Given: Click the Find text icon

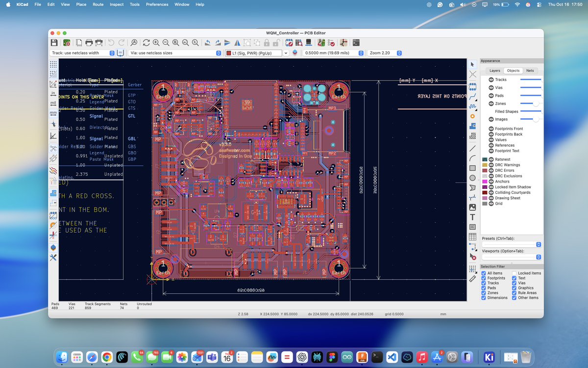Looking at the screenshot, I should point(134,43).
